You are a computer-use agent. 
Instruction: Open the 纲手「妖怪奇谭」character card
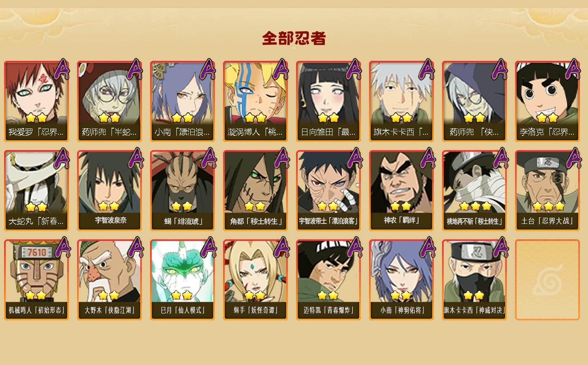point(255,280)
